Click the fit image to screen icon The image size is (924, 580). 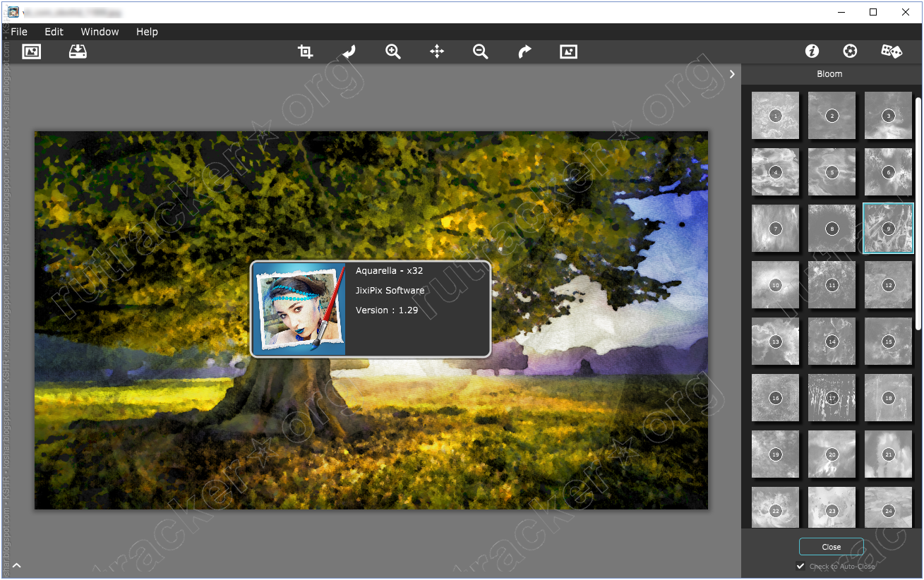568,52
